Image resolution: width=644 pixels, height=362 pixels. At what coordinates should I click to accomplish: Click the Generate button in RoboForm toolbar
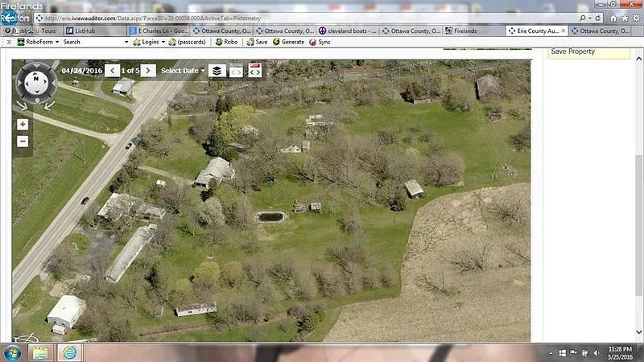[x=289, y=42]
